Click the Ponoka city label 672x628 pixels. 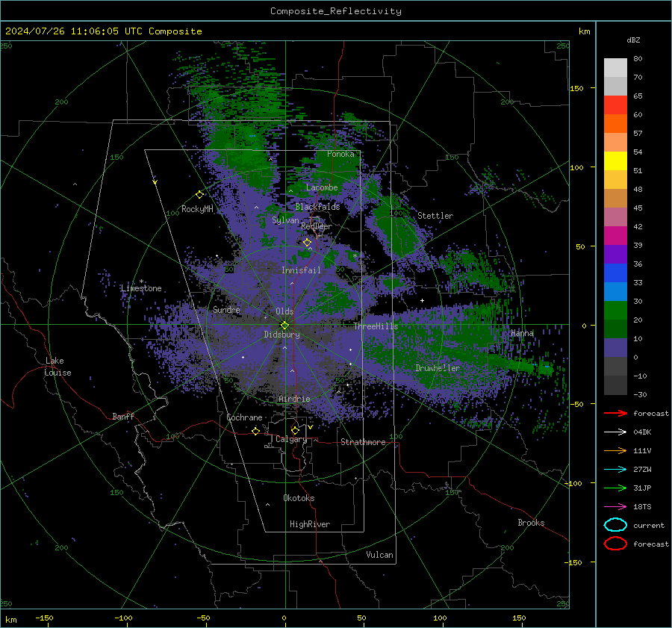[340, 154]
